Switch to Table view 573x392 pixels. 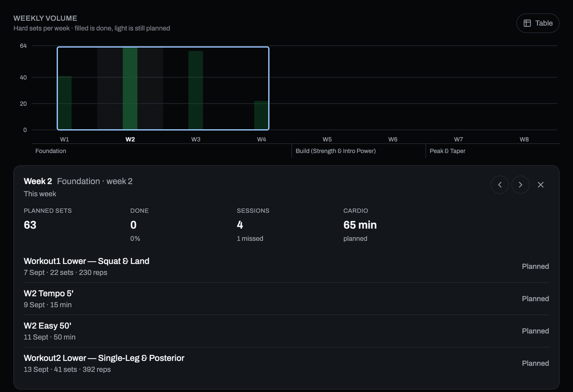pyautogui.click(x=538, y=23)
